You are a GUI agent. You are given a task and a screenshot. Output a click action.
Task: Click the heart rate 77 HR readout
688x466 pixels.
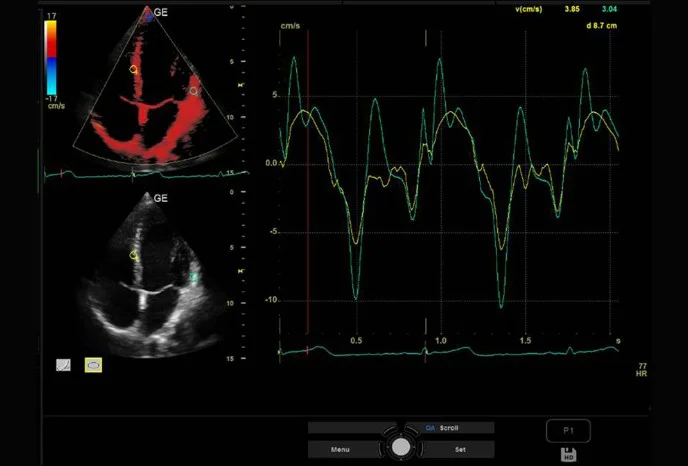point(642,373)
